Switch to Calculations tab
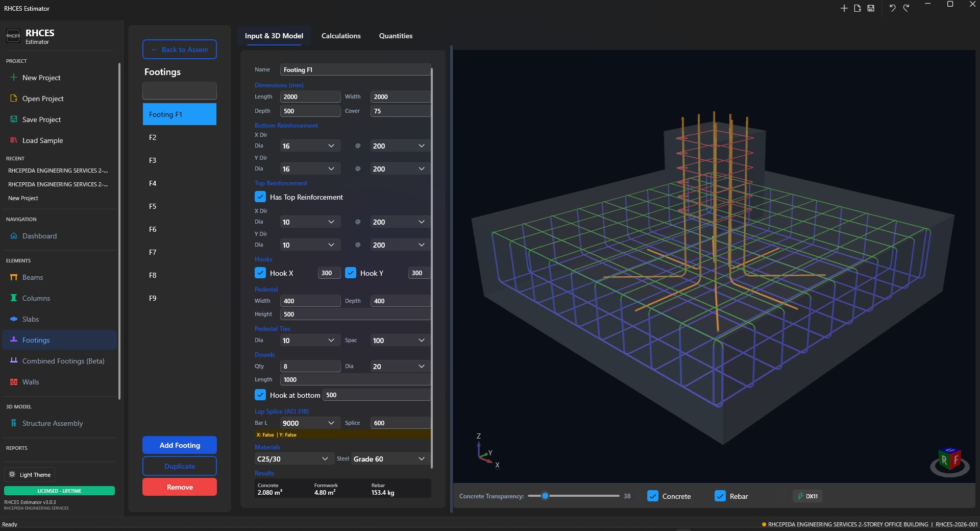980x531 pixels. tap(341, 36)
